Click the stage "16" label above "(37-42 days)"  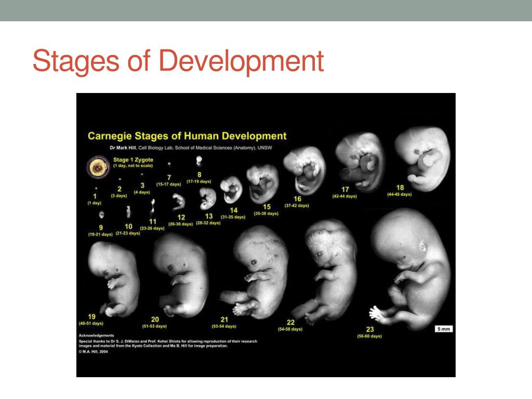297,199
